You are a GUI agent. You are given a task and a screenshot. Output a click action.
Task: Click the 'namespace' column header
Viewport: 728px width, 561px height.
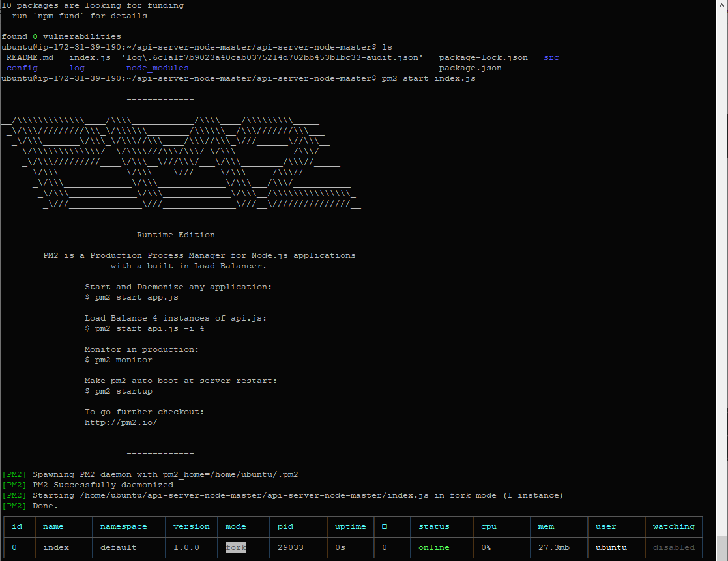click(123, 526)
